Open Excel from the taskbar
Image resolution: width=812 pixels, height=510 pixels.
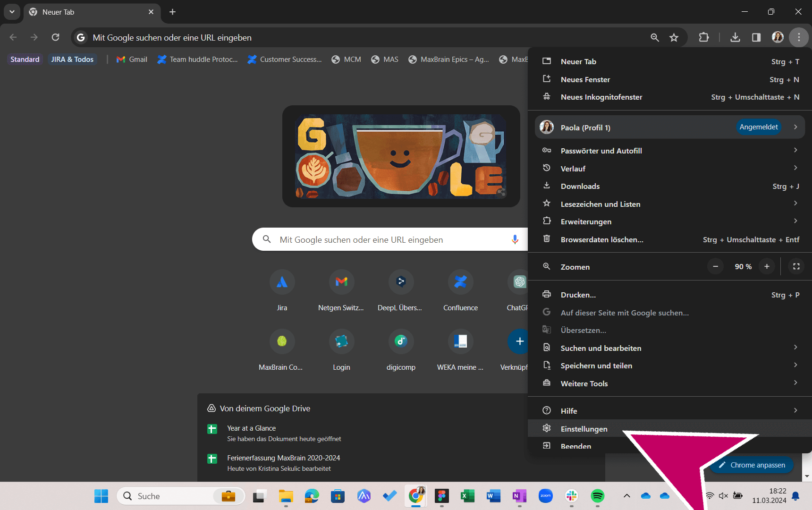pyautogui.click(x=467, y=496)
